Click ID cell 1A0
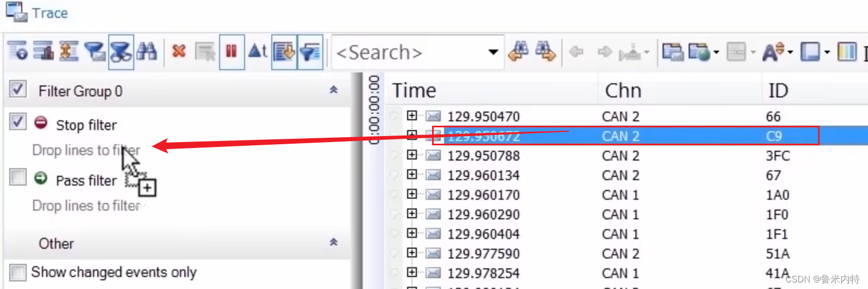Image resolution: width=868 pixels, height=289 pixels. [x=777, y=195]
